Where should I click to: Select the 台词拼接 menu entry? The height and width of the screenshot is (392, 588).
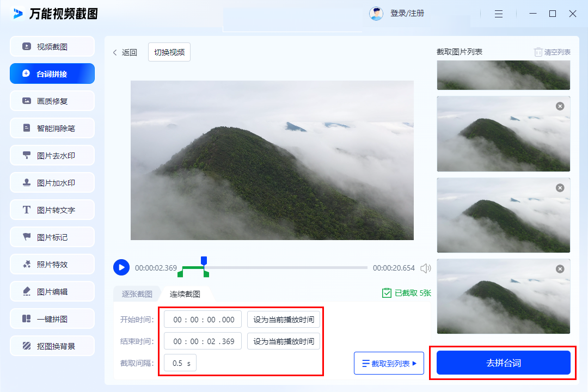pos(52,73)
